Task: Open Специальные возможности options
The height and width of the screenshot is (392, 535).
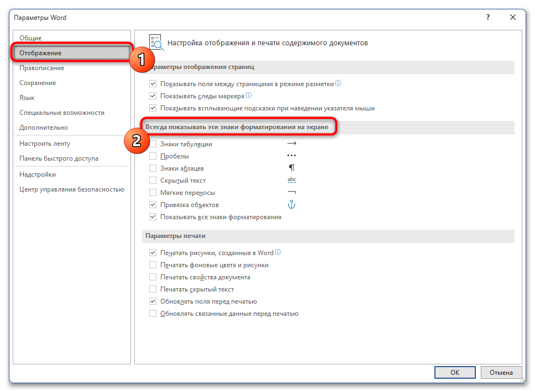Action: [72, 113]
